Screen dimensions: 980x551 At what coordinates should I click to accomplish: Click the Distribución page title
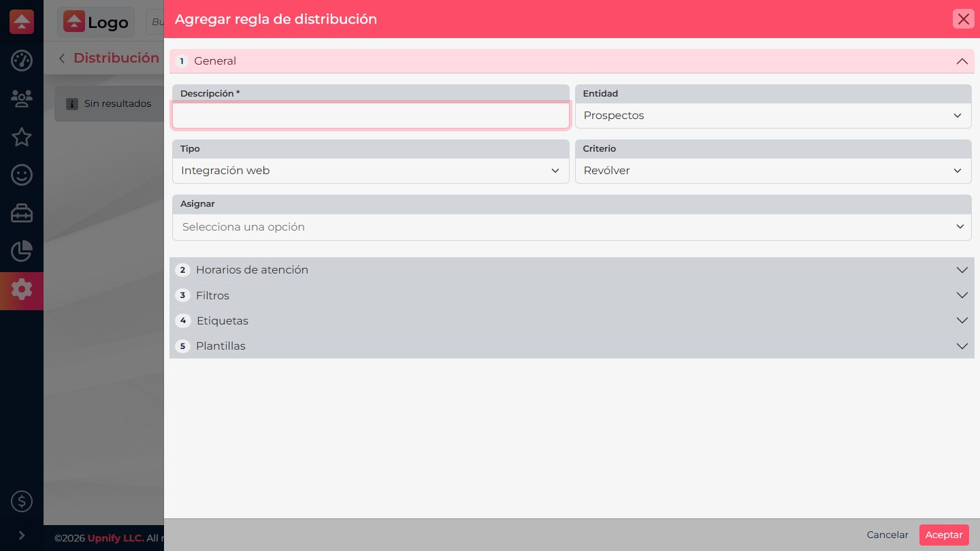[x=116, y=59]
